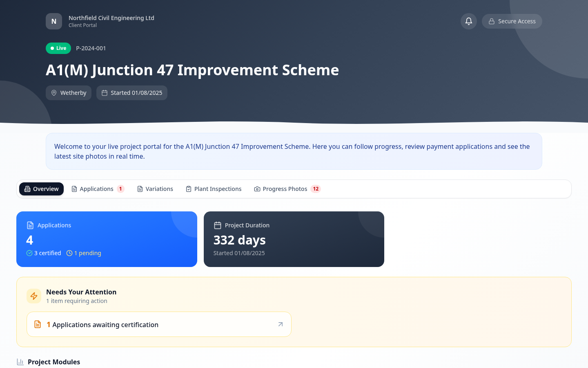Click the project ID P-2024-001
This screenshot has height=368, width=588.
pyautogui.click(x=91, y=48)
